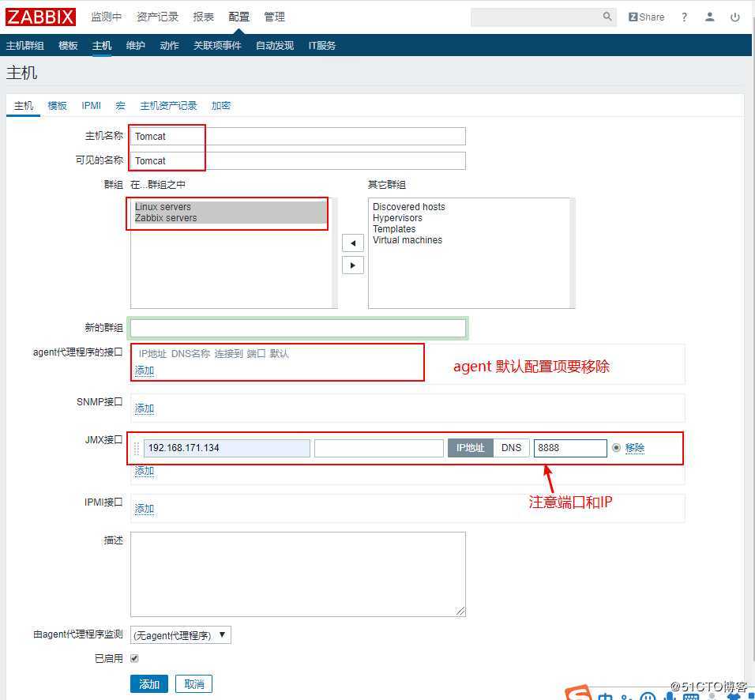Click the logout power icon
Image resolution: width=755 pixels, height=700 pixels.
pos(734,16)
